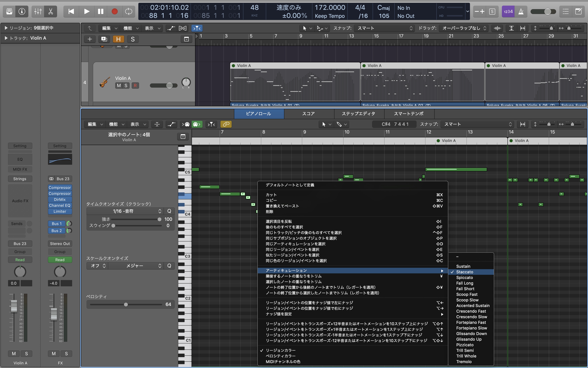Click the Bus 1 send button
The width and height of the screenshot is (588, 368).
57,224
